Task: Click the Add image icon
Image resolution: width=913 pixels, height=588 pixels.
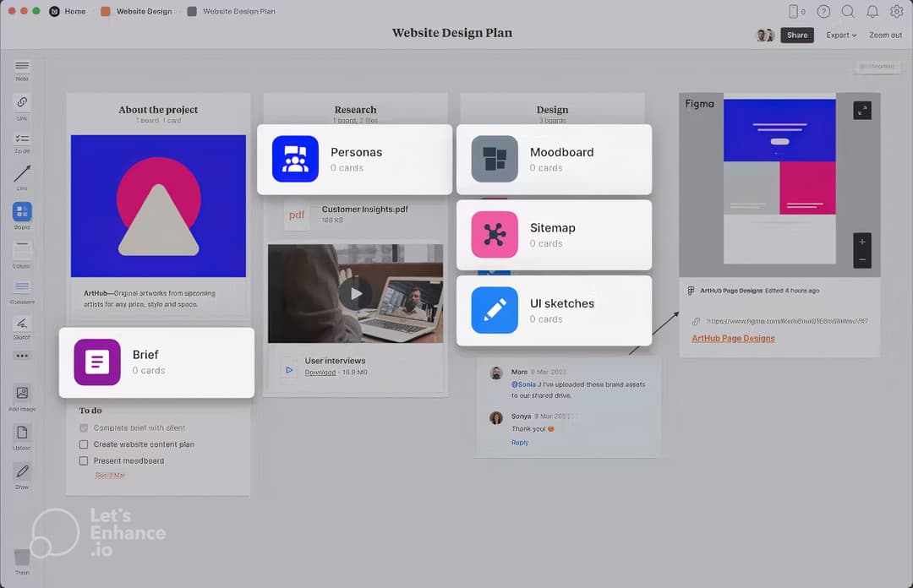Action: tap(22, 393)
